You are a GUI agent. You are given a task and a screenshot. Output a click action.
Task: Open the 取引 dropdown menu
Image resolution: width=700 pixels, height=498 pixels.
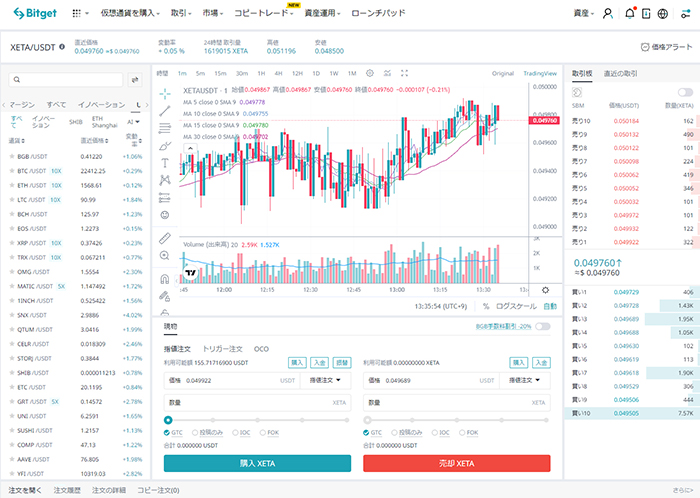pos(181,13)
